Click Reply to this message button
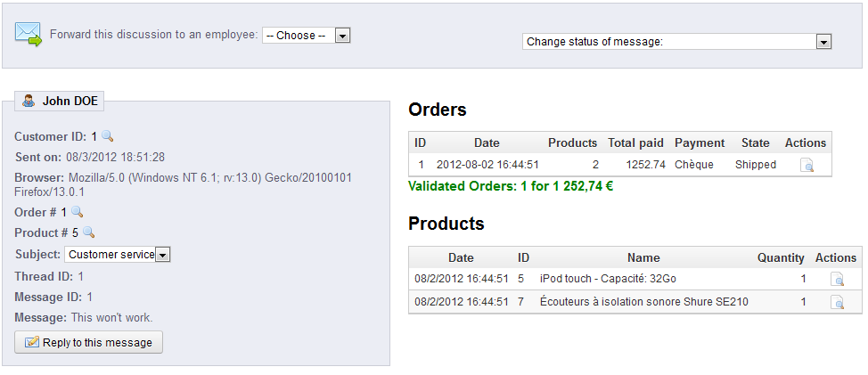Screen dimensions: 868x375 click(x=88, y=342)
